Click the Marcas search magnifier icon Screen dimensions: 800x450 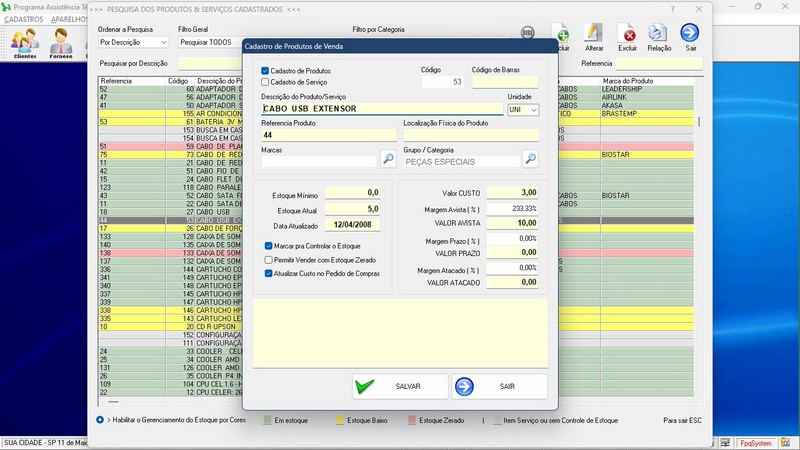coord(388,160)
